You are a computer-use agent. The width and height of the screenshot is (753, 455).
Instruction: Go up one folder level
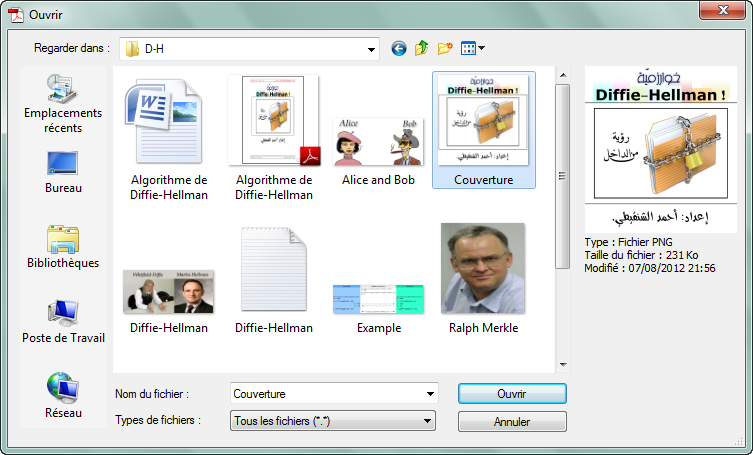pos(422,49)
